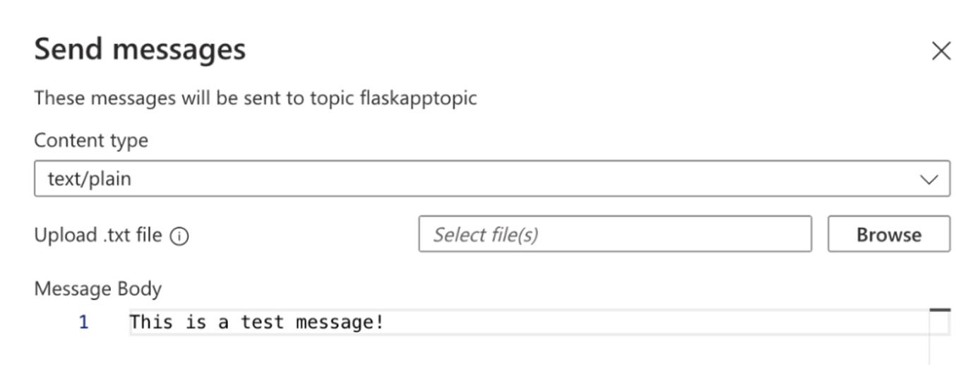Click the Message Body editor scrollbar
The image size is (980, 365).
[940, 339]
